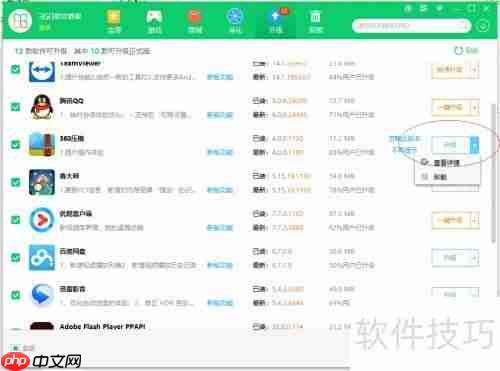Click the 360压缩 app icon
500x371 pixels.
42,145
